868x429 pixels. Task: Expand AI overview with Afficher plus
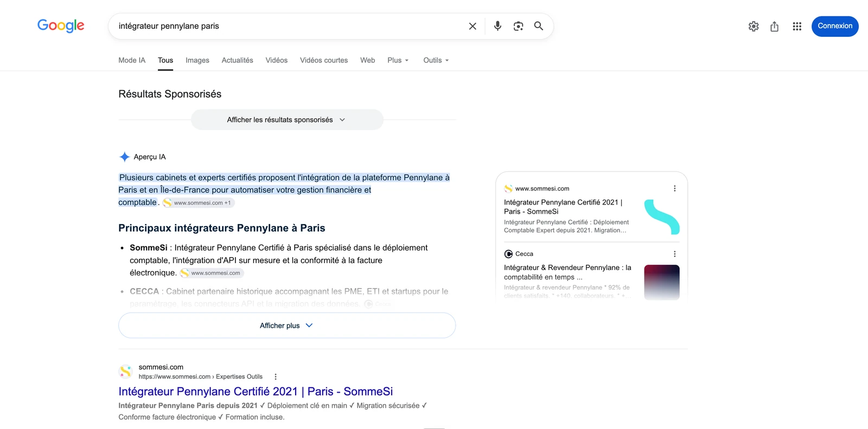(x=287, y=325)
